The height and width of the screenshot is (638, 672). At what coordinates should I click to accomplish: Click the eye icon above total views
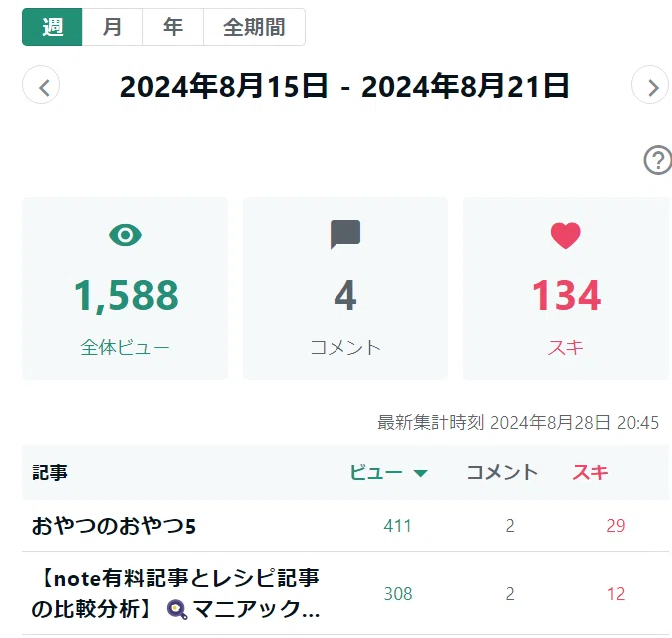(x=125, y=235)
